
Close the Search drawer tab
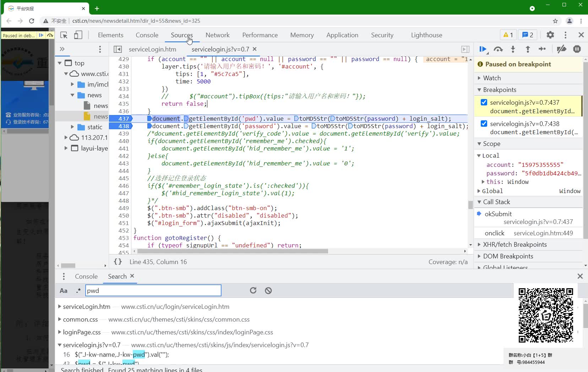[x=132, y=276]
